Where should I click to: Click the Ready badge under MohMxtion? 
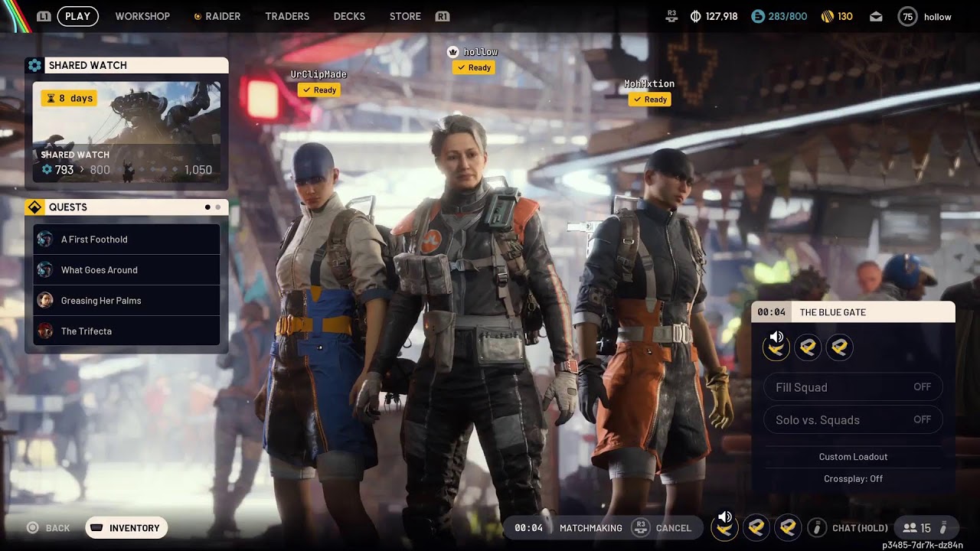point(650,99)
